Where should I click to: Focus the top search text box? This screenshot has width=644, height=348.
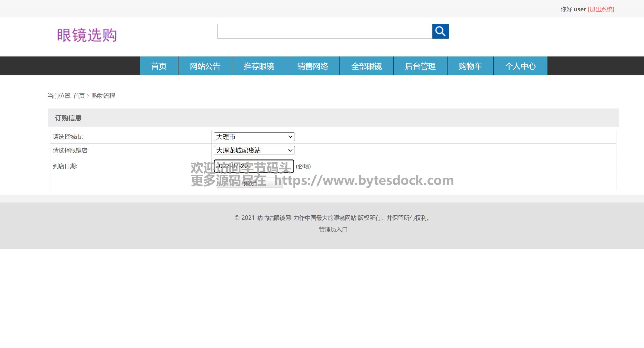[x=325, y=31]
